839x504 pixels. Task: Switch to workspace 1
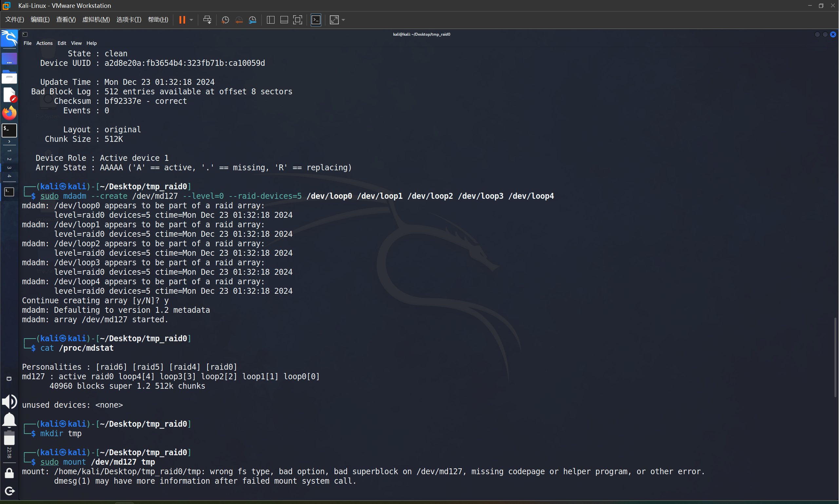pyautogui.click(x=9, y=150)
